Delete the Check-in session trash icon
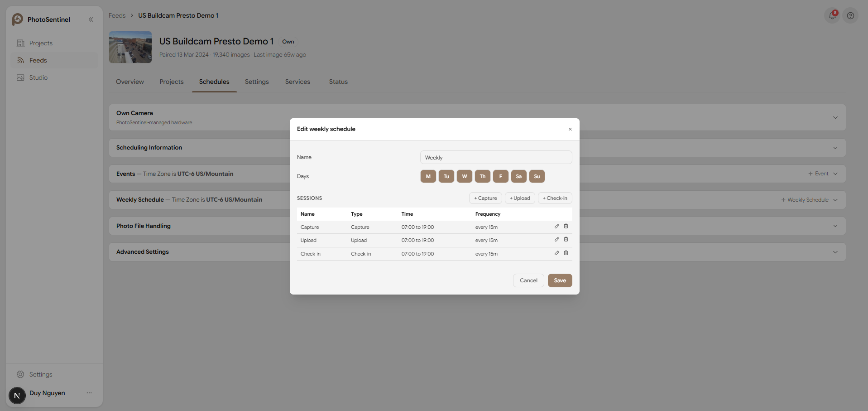 point(566,253)
